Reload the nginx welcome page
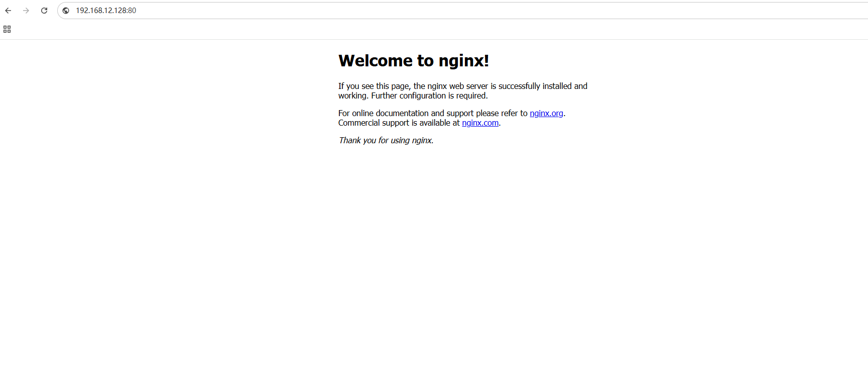The image size is (868, 383). [44, 11]
